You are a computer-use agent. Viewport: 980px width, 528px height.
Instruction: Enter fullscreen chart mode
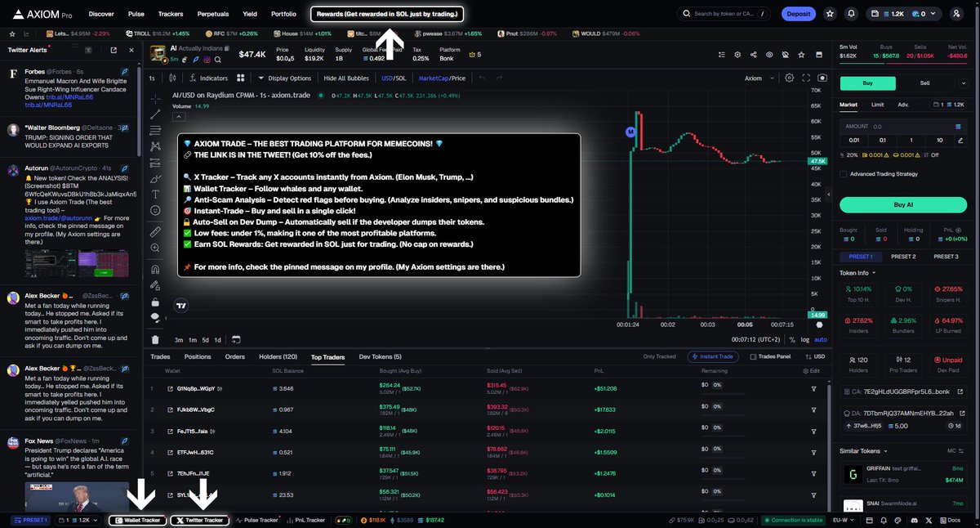click(806, 78)
